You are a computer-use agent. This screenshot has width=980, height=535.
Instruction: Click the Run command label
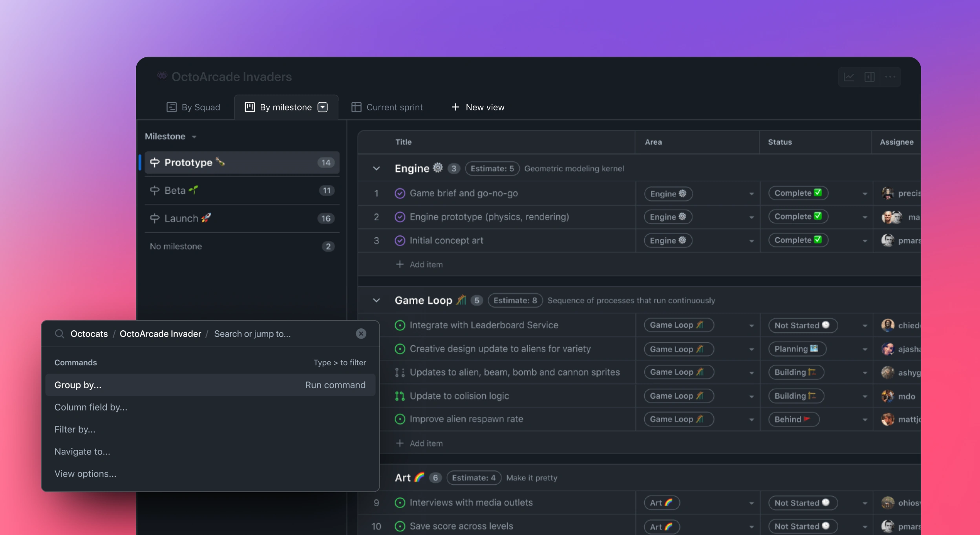[x=335, y=385]
